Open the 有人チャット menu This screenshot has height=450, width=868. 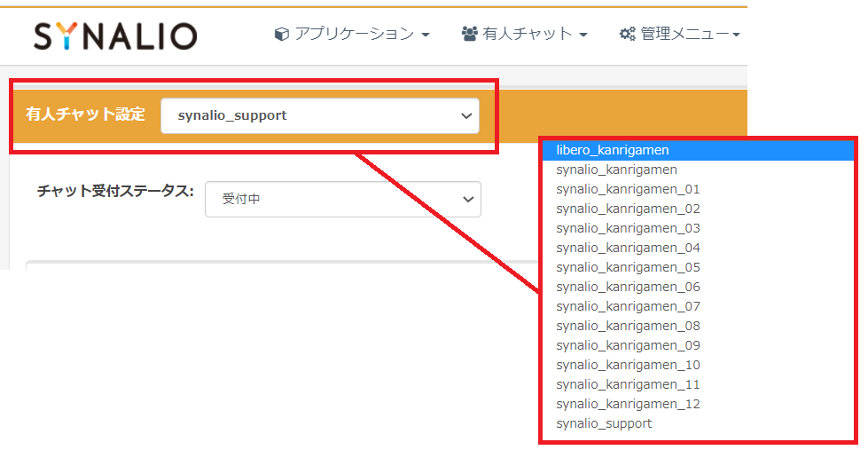pos(524,34)
